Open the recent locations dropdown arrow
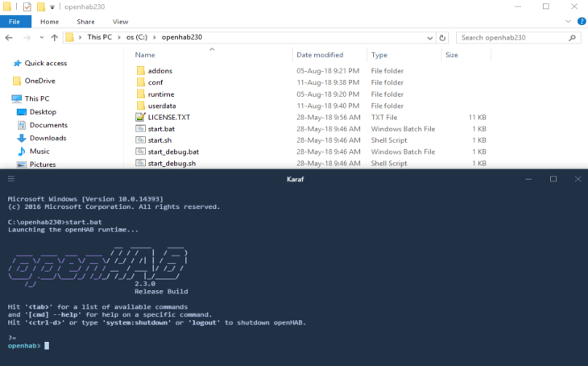Image resolution: width=588 pixels, height=366 pixels. coord(40,38)
